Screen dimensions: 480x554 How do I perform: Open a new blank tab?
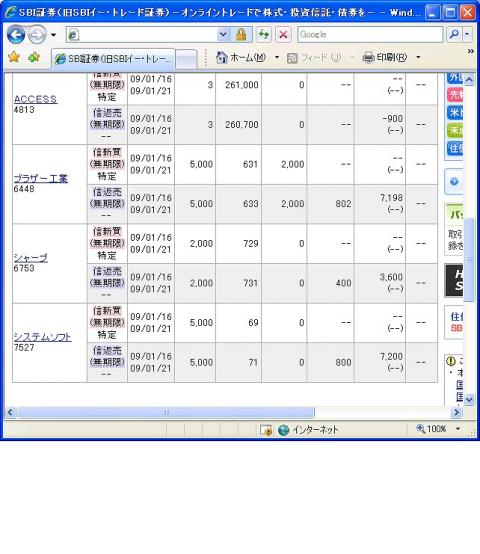click(186, 59)
